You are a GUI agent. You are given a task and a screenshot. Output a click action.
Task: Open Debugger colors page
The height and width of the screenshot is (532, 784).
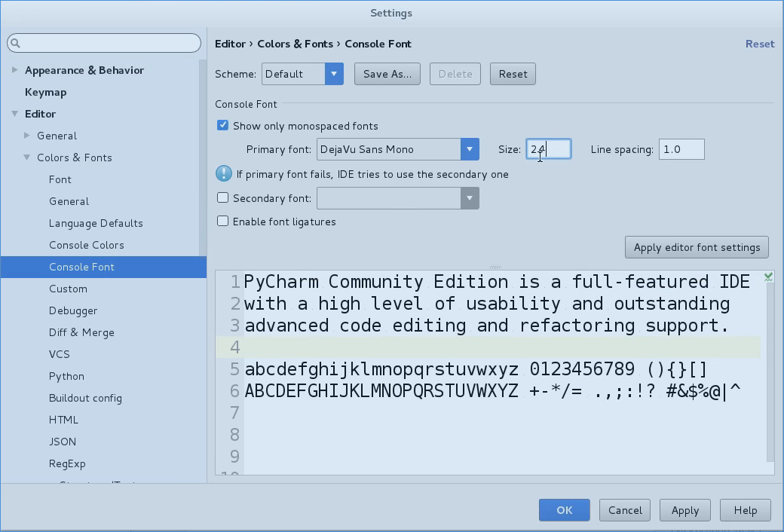pyautogui.click(x=73, y=311)
